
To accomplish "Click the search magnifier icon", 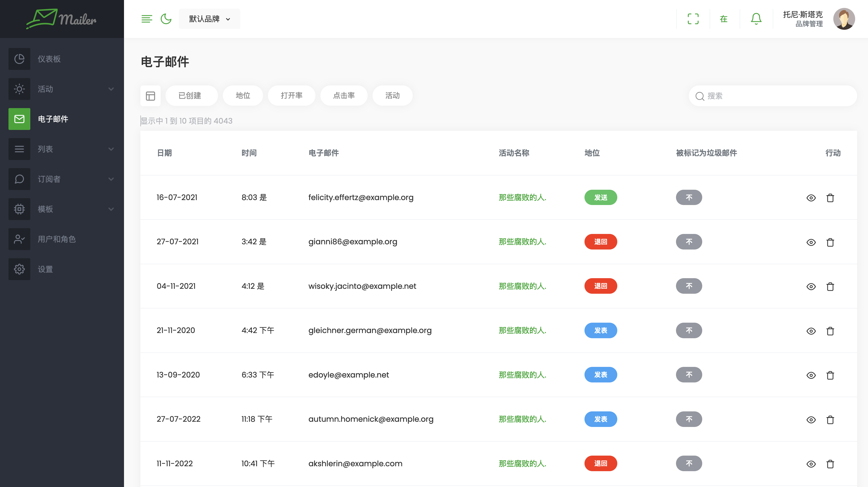I will point(699,96).
